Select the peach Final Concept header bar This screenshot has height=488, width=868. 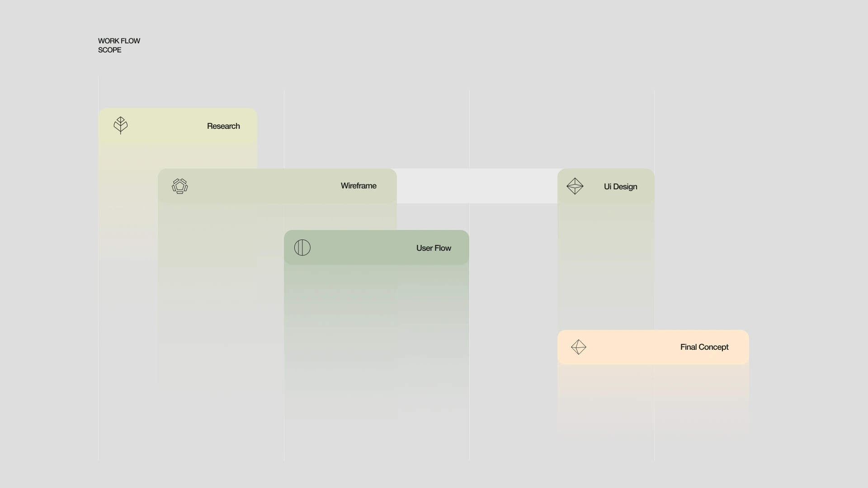coord(633,347)
